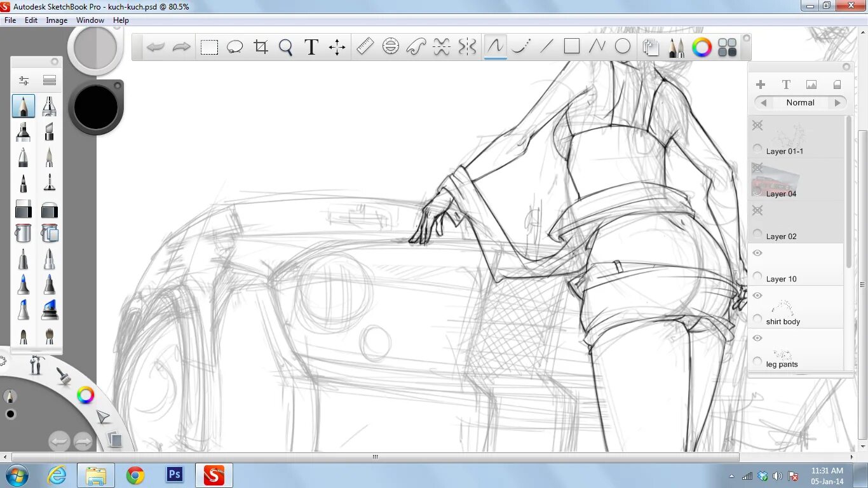
Task: Click the clear layer icon in Layers panel
Action: tap(837, 85)
